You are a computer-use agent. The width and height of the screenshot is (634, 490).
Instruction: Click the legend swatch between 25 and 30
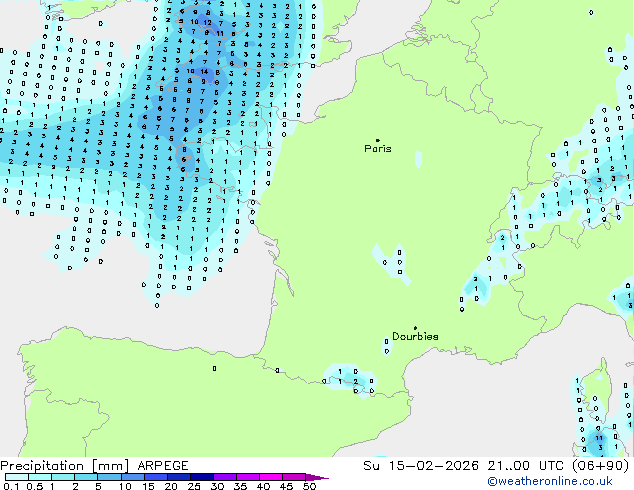point(201,477)
